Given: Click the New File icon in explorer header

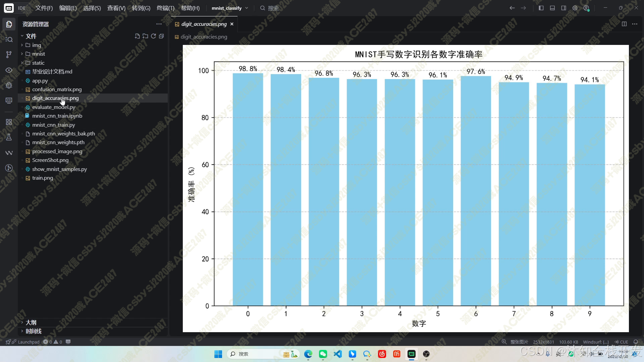Looking at the screenshot, I should click(137, 36).
